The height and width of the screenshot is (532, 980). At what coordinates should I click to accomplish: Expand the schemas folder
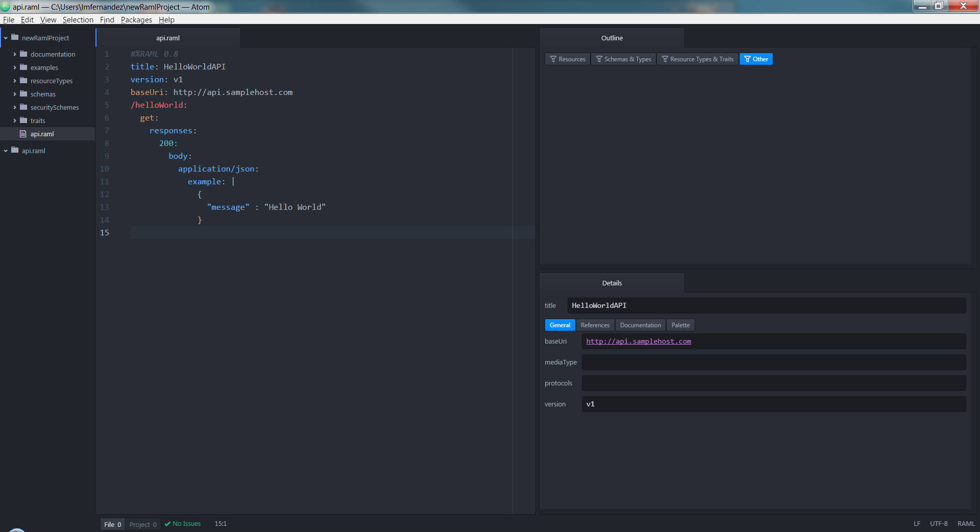click(x=15, y=94)
